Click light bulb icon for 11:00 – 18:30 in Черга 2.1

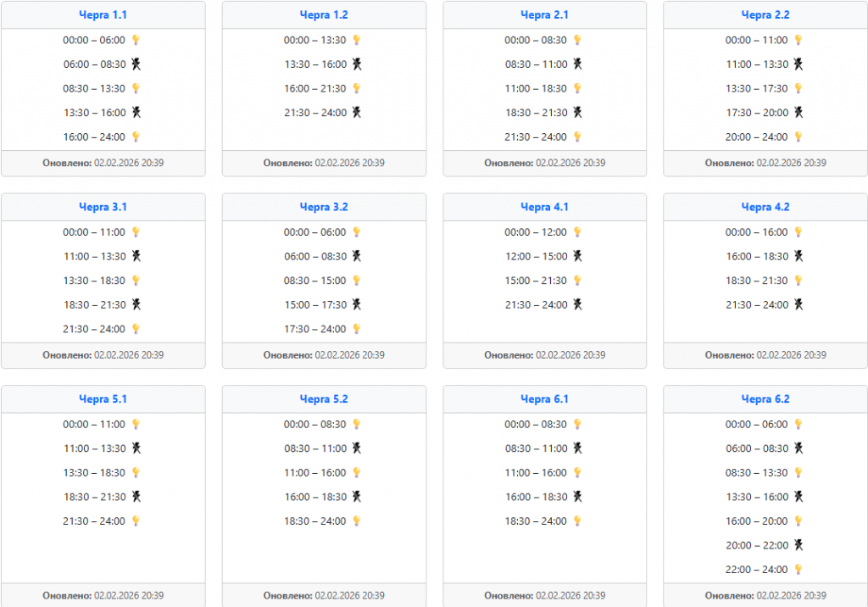(x=577, y=88)
